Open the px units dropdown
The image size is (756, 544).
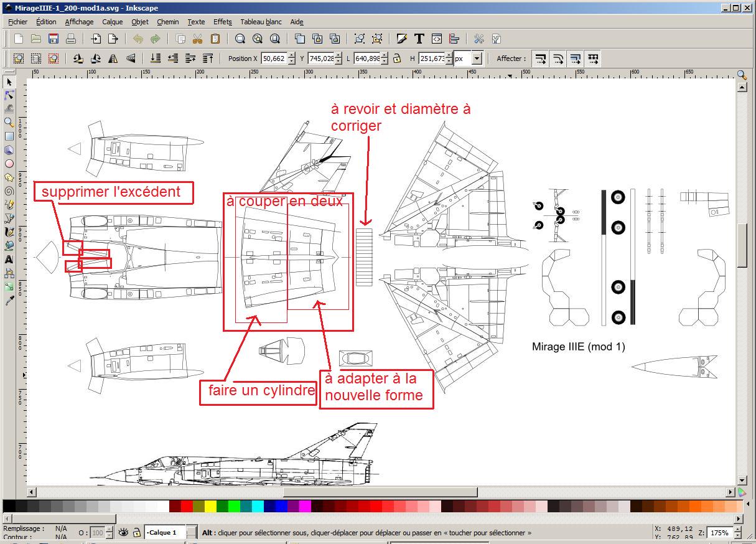(477, 59)
